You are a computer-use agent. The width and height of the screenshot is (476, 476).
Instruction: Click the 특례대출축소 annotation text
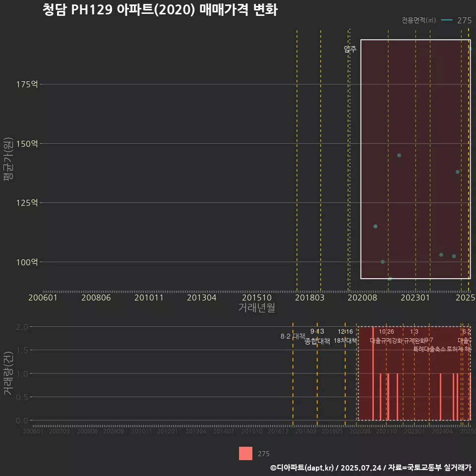pos(429,349)
